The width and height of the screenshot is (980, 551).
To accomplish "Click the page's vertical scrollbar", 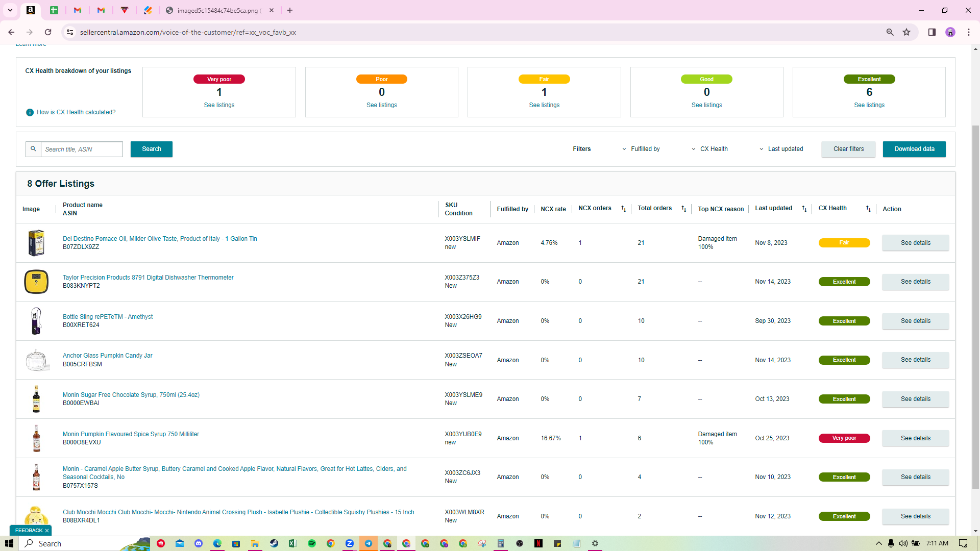I will tap(975, 306).
